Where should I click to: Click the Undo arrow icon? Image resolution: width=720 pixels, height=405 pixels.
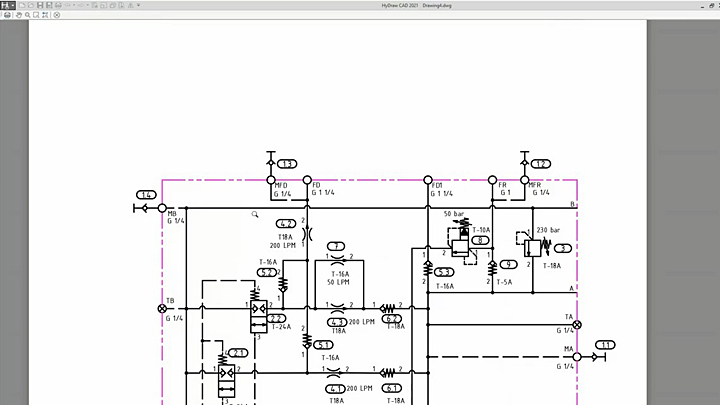pos(68,5)
